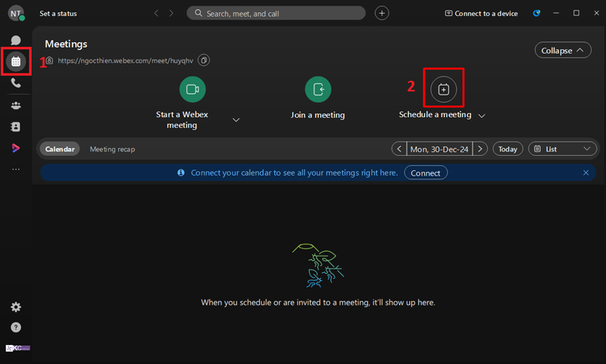Screen dimensions: 606x364
Task: Copy the personal room meeting link
Action: [x=204, y=61]
